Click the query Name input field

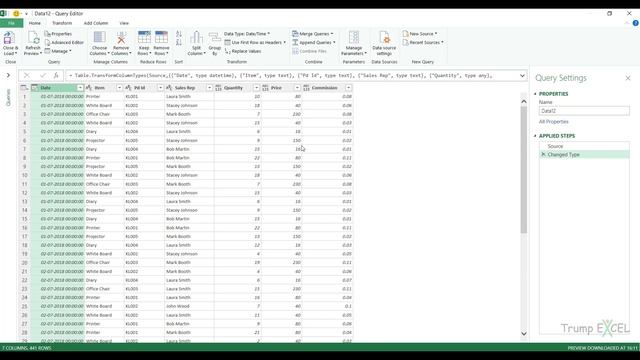tap(584, 111)
